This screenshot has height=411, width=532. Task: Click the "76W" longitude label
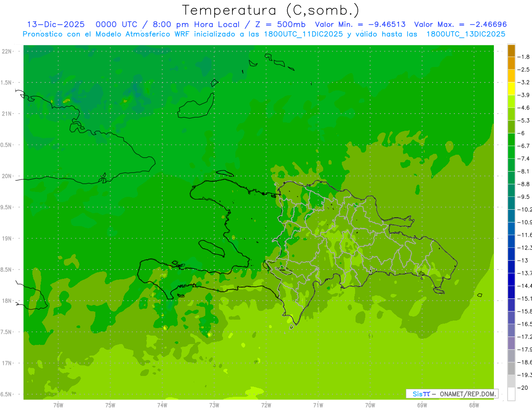click(58, 405)
